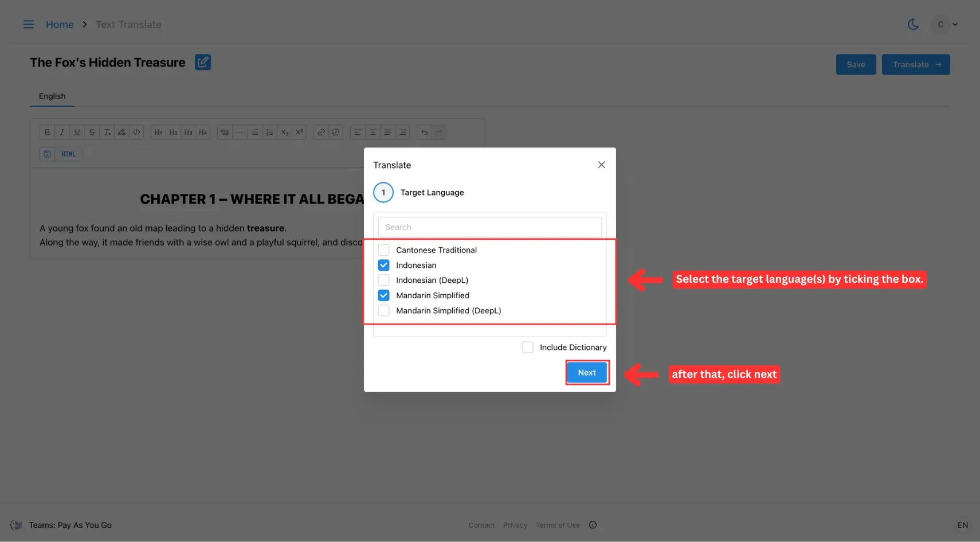Edit the document title with the pencil icon
The width and height of the screenshot is (980, 542).
click(x=203, y=62)
